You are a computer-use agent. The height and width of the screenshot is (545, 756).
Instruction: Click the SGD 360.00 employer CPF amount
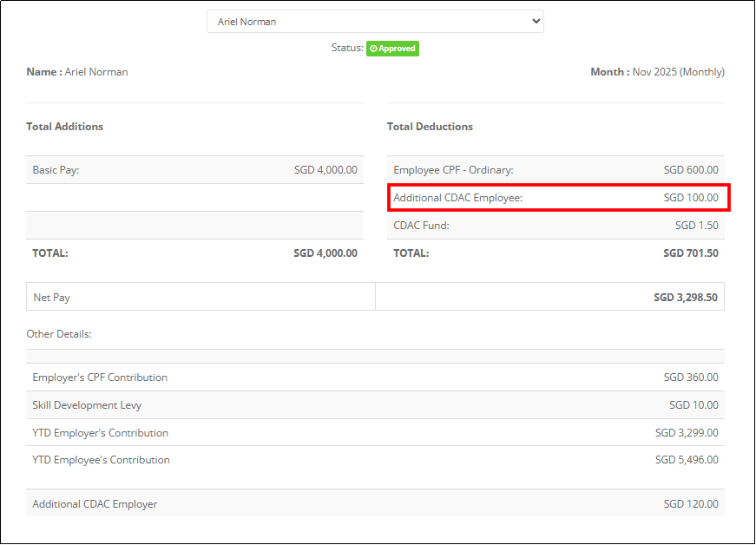tap(691, 378)
